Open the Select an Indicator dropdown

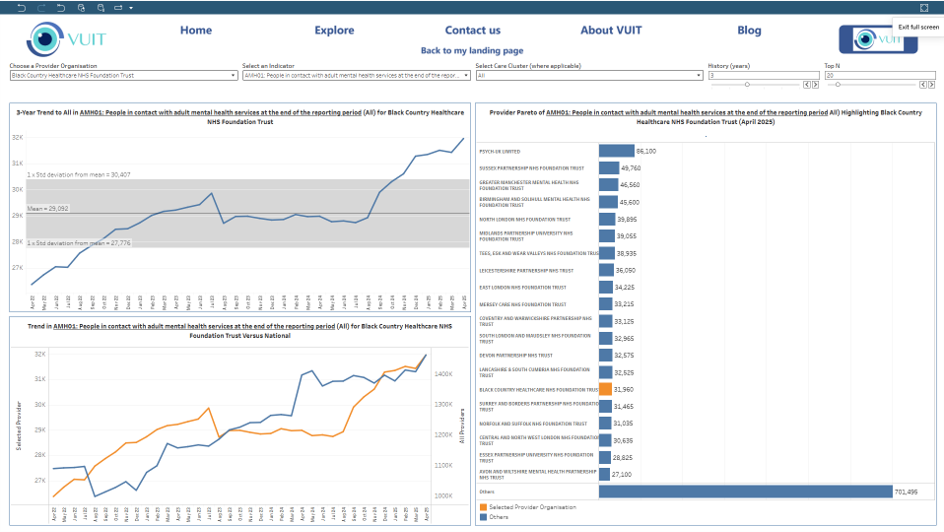point(356,75)
